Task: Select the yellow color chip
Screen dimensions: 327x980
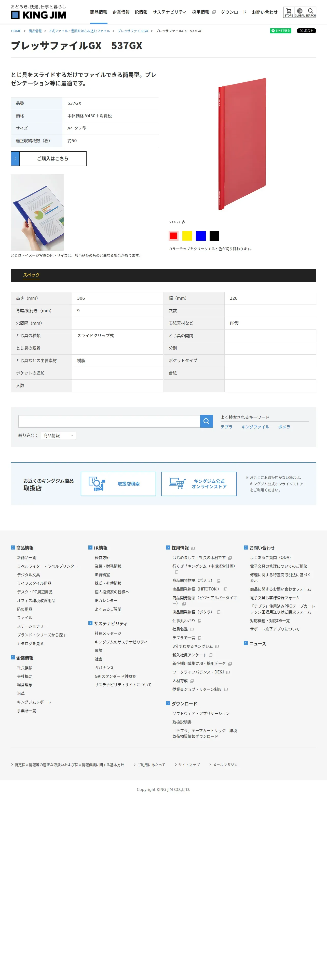Action: click(187, 236)
